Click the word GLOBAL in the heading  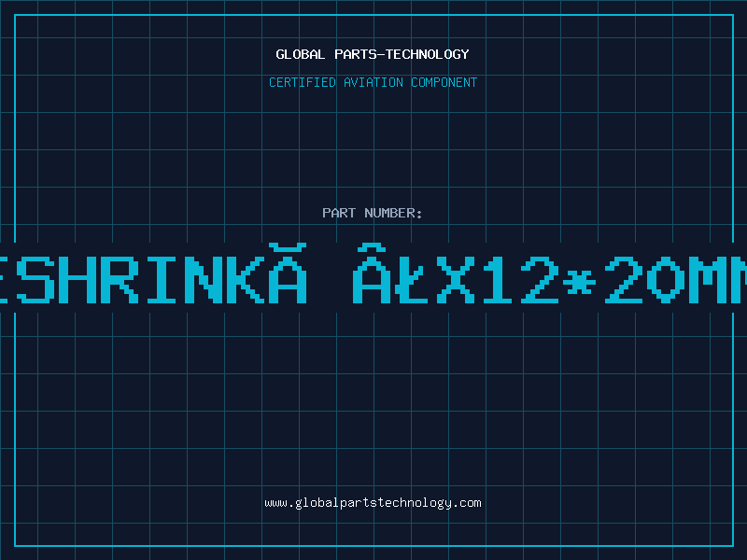pos(300,54)
